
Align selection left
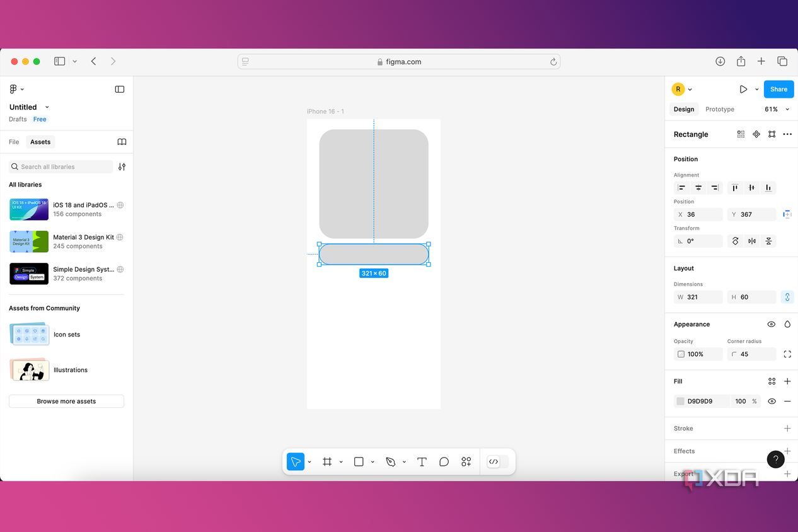(x=681, y=188)
